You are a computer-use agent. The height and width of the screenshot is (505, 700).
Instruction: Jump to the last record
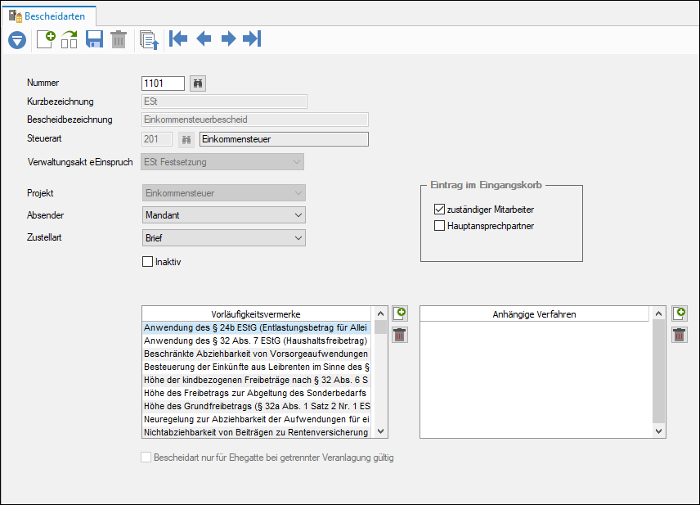coord(252,39)
